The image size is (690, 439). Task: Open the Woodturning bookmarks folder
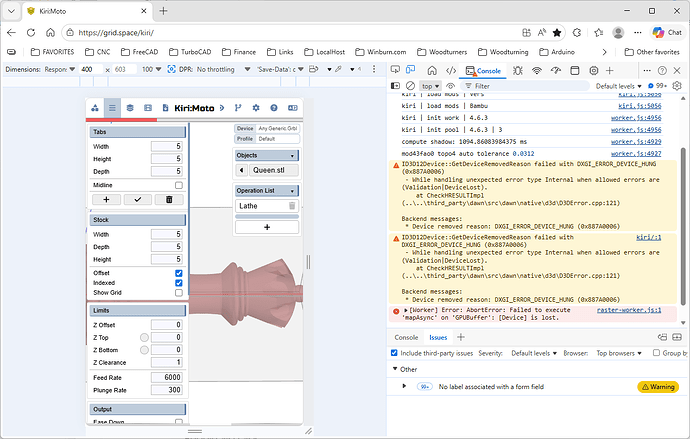pyautogui.click(x=503, y=52)
